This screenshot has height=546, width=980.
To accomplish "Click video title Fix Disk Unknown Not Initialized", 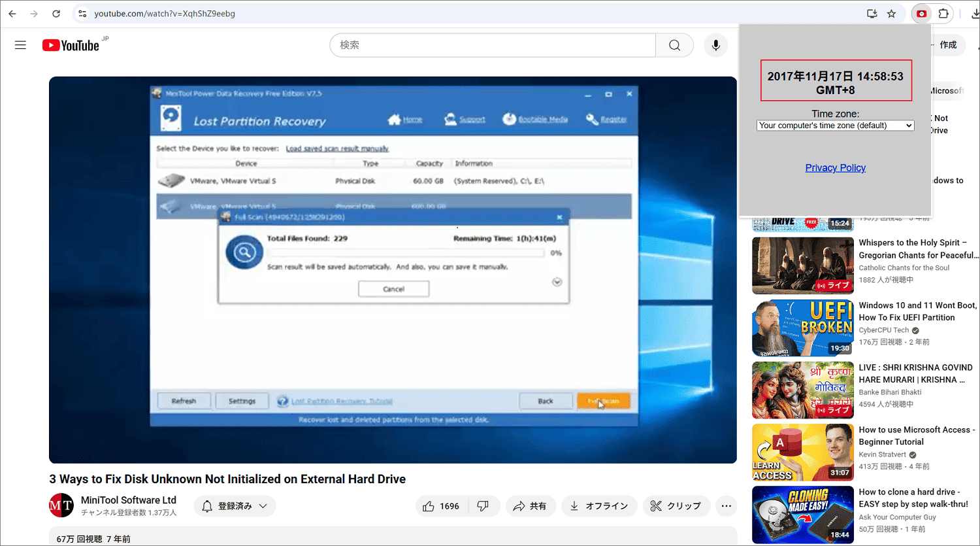I will click(x=227, y=479).
